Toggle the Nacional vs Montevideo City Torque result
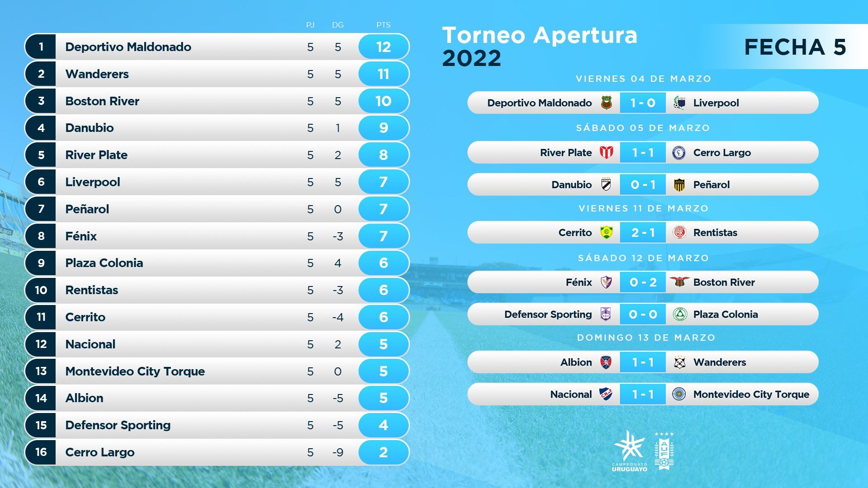Screen dimensions: 868x488 pos(640,401)
